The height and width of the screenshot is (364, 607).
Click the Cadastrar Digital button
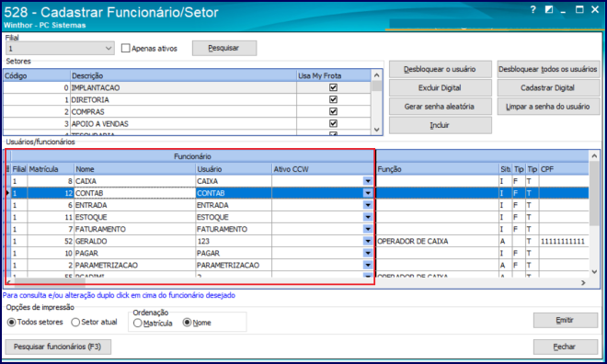548,88
